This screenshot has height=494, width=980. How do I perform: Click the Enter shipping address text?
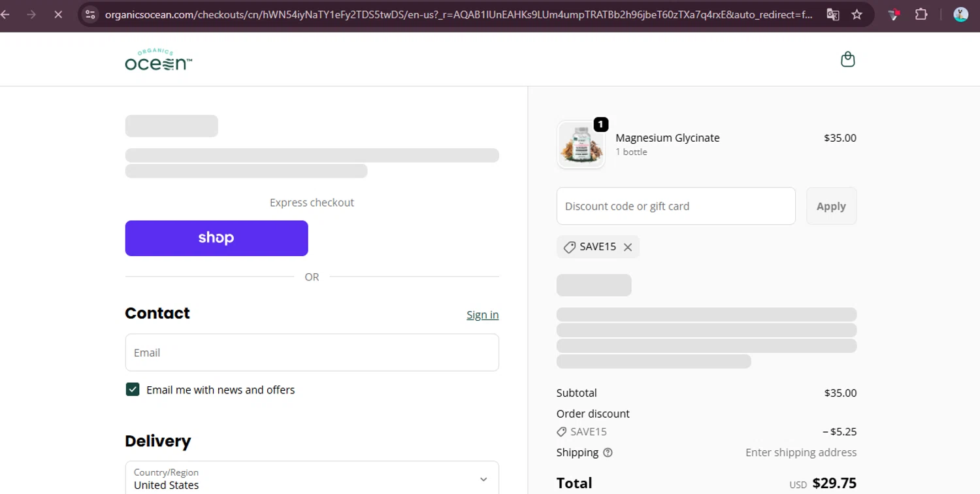coord(801,452)
